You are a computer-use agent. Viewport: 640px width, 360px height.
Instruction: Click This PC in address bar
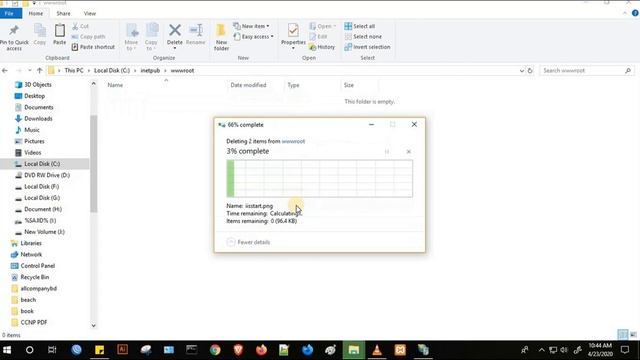click(x=74, y=71)
